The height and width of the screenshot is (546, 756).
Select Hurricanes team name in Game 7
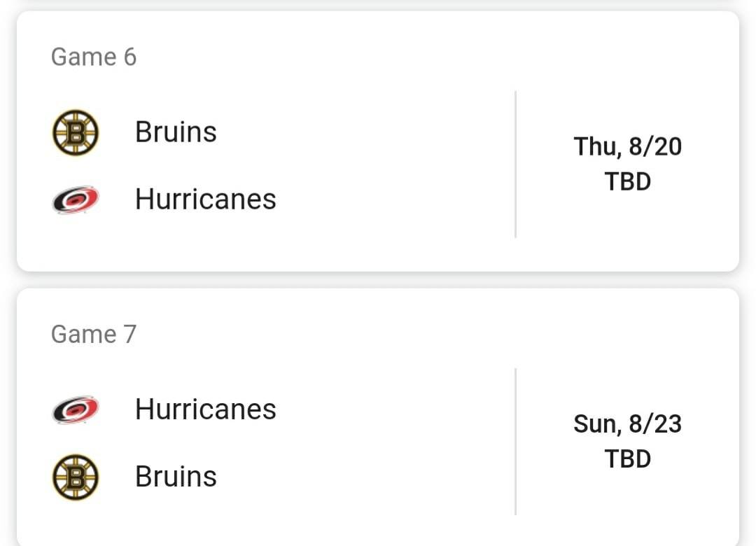[x=205, y=409]
